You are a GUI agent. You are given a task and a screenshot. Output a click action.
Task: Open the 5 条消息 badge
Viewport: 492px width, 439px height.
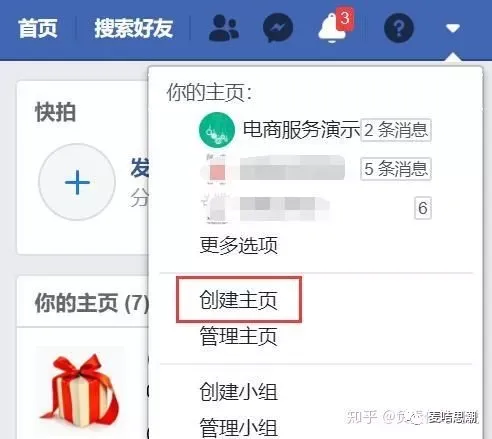396,169
